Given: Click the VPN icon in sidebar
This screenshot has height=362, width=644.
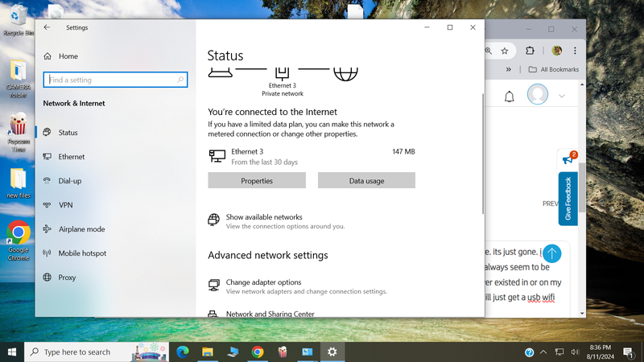Looking at the screenshot, I should pos(47,205).
